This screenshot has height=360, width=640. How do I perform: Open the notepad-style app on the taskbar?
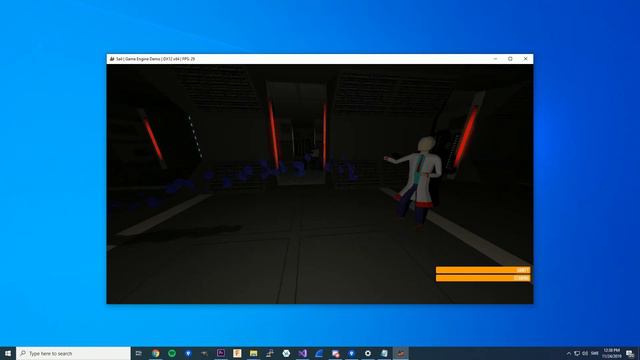384,353
